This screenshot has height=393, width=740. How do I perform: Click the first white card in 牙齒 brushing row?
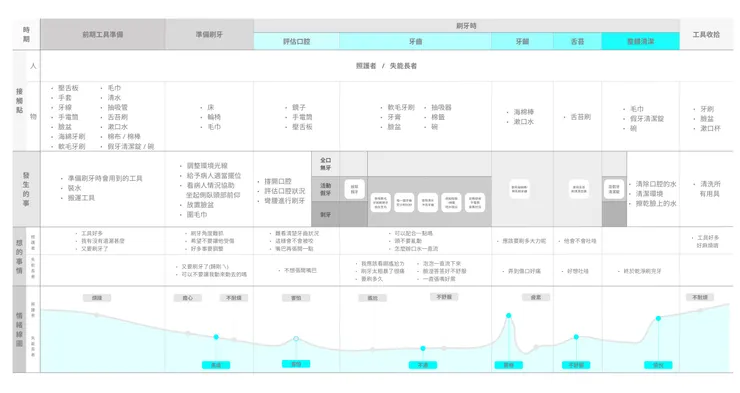click(380, 202)
